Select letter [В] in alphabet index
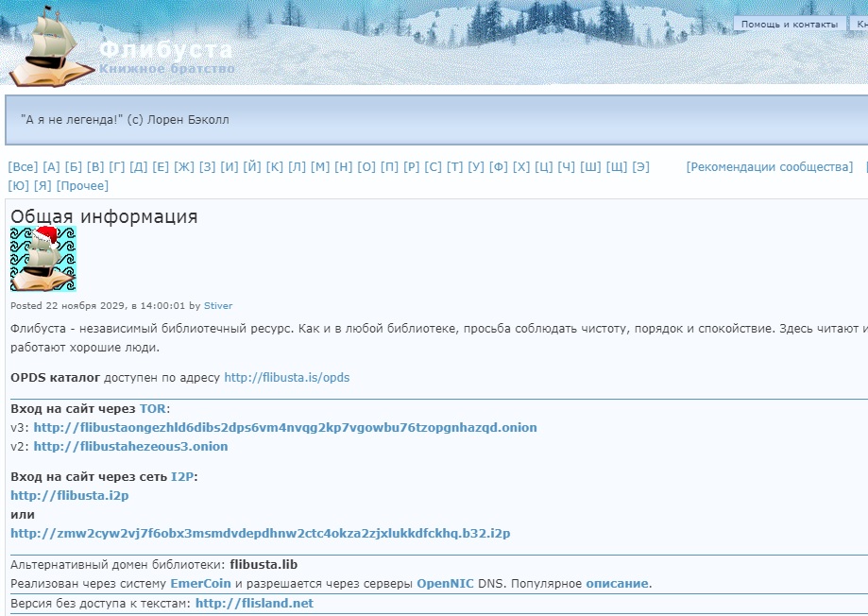 pos(95,166)
